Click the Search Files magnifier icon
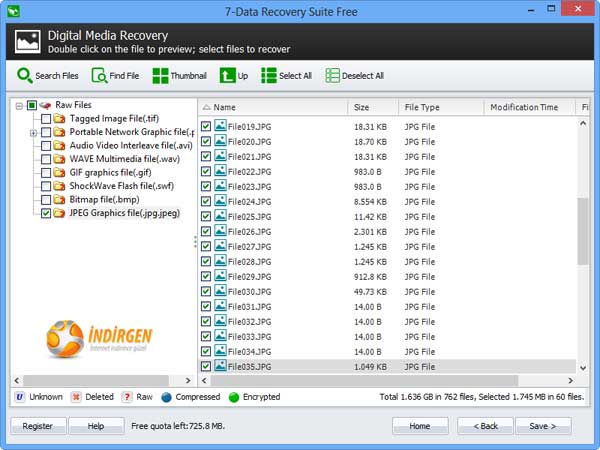 click(x=24, y=76)
